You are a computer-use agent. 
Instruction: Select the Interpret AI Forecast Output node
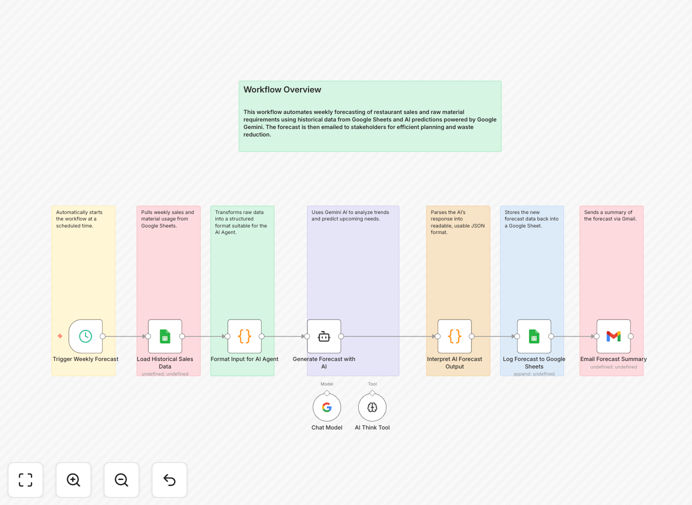tap(455, 336)
